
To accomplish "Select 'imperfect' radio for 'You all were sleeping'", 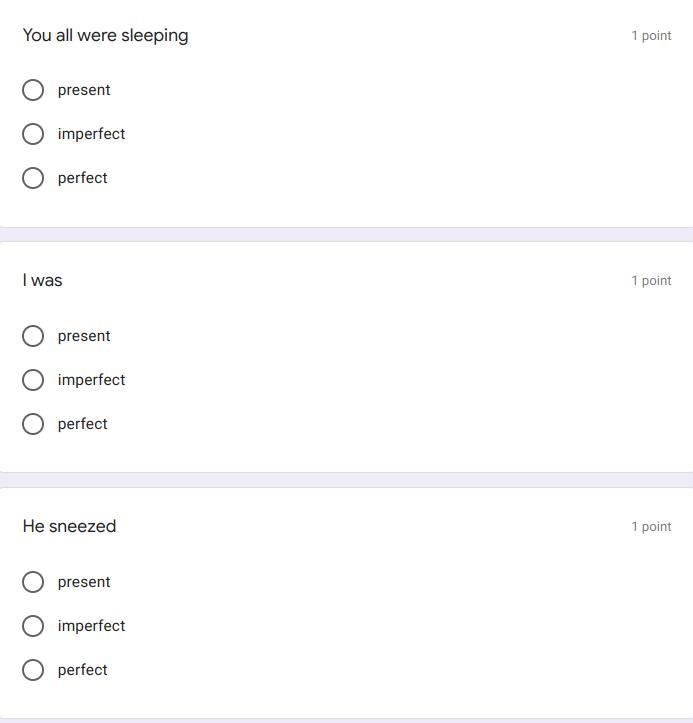I will (x=33, y=134).
